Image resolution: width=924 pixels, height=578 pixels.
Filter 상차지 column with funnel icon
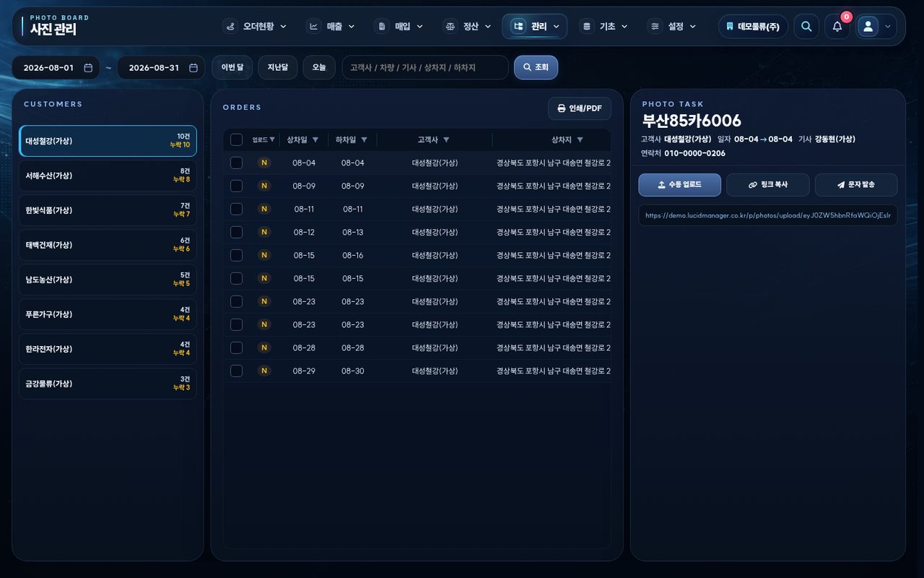[580, 140]
